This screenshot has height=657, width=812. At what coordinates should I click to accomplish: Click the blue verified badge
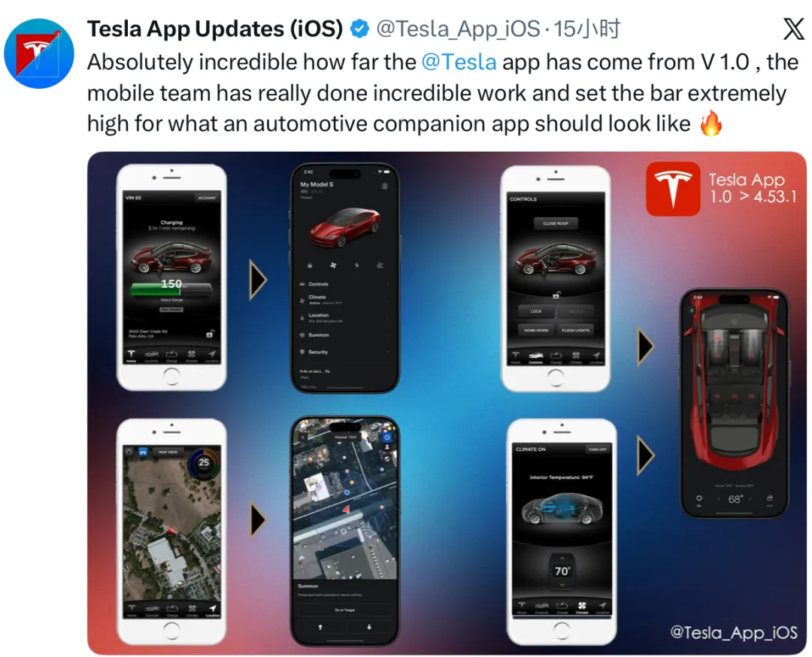coord(359,29)
